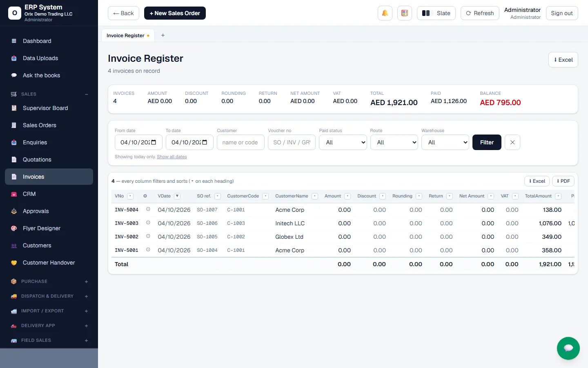Click the row icon next to INV-5001

pos(148,250)
